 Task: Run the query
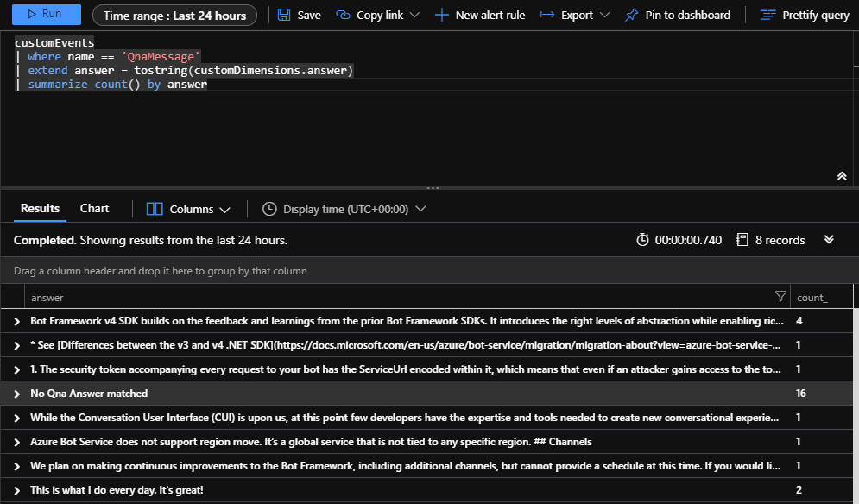click(x=47, y=15)
